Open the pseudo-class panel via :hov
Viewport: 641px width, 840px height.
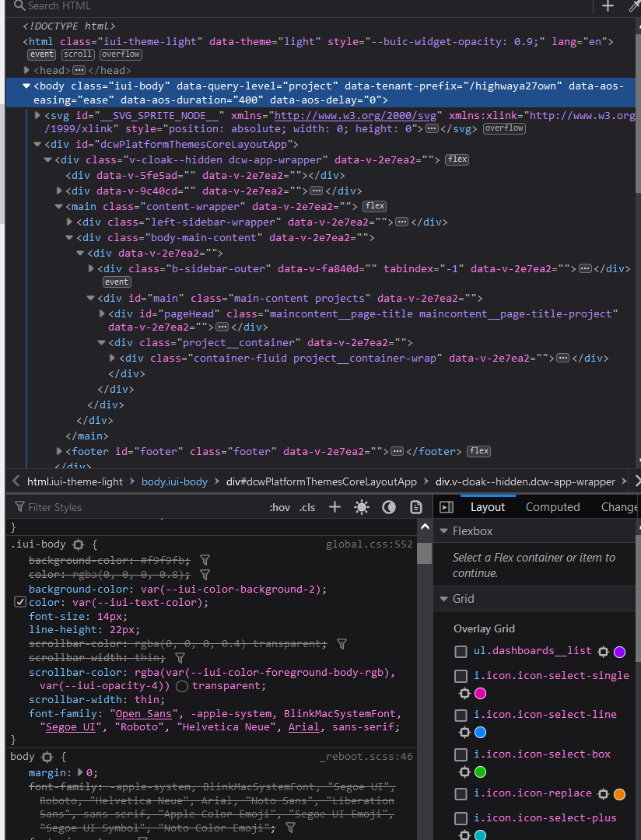[x=279, y=506]
